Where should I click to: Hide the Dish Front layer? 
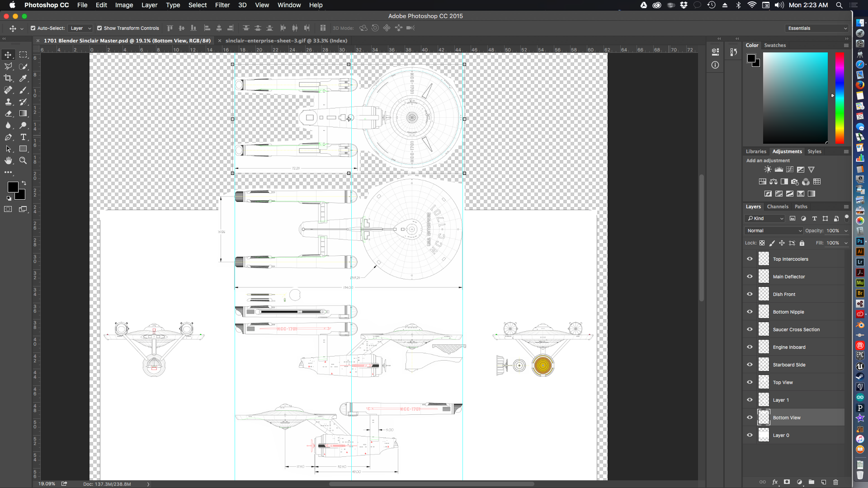pos(750,294)
